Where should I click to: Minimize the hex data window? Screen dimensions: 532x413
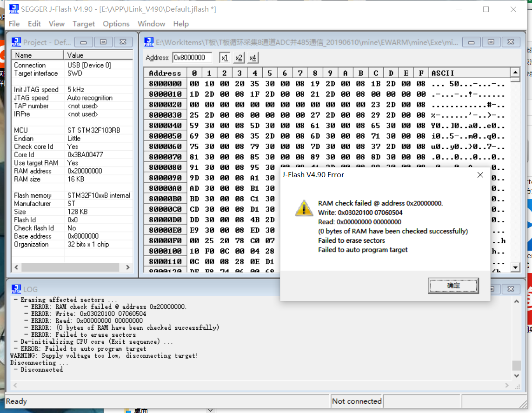click(x=471, y=42)
